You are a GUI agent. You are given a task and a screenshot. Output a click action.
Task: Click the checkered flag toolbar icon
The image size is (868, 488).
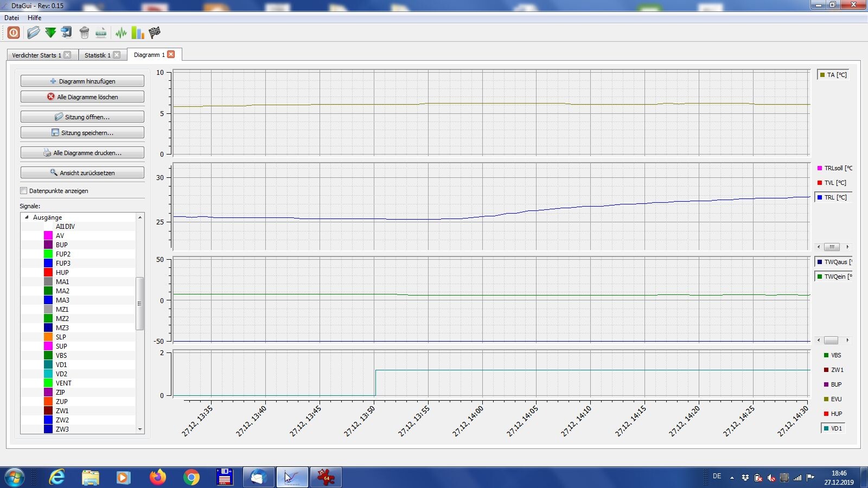(155, 33)
